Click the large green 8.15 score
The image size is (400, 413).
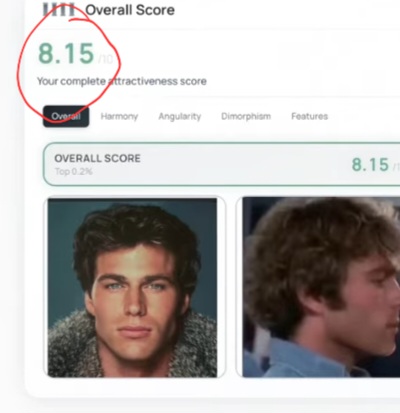pos(66,53)
